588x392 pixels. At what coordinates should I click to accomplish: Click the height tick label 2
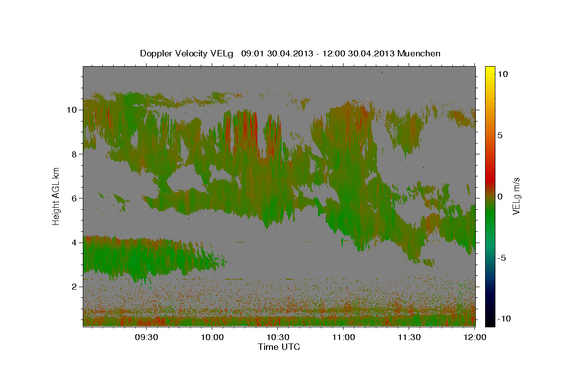point(74,287)
